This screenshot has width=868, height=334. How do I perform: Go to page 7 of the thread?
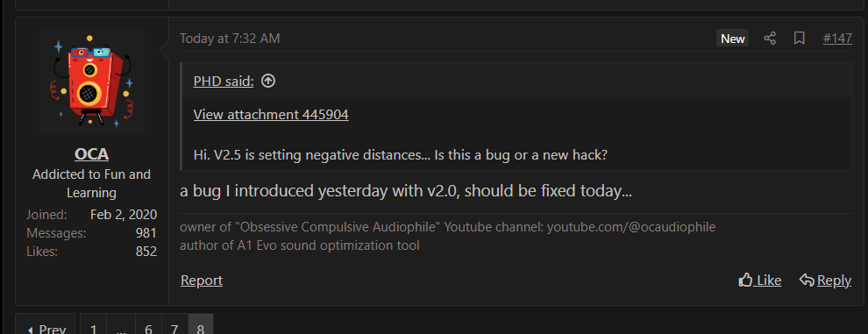click(x=175, y=327)
